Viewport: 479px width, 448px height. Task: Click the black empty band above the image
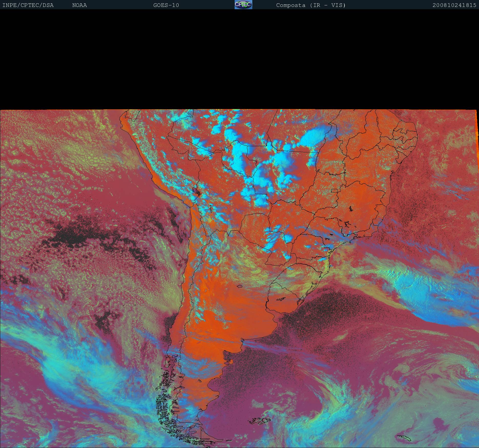239,59
